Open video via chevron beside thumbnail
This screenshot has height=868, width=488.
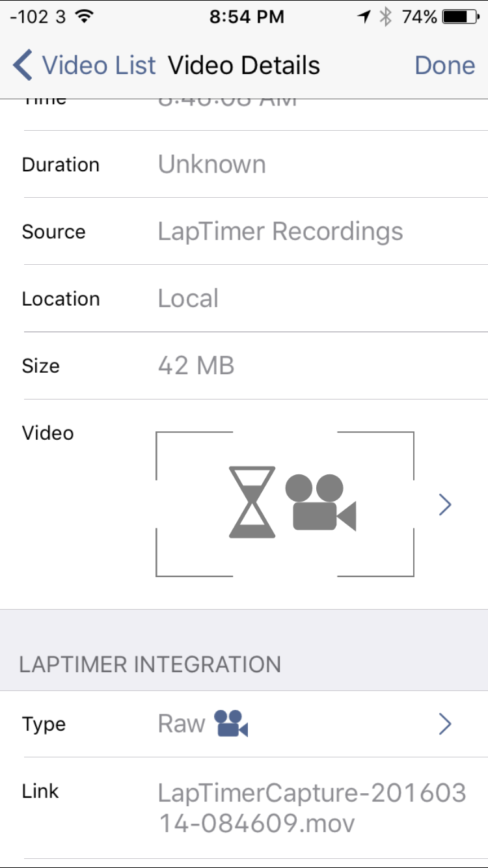pos(445,504)
